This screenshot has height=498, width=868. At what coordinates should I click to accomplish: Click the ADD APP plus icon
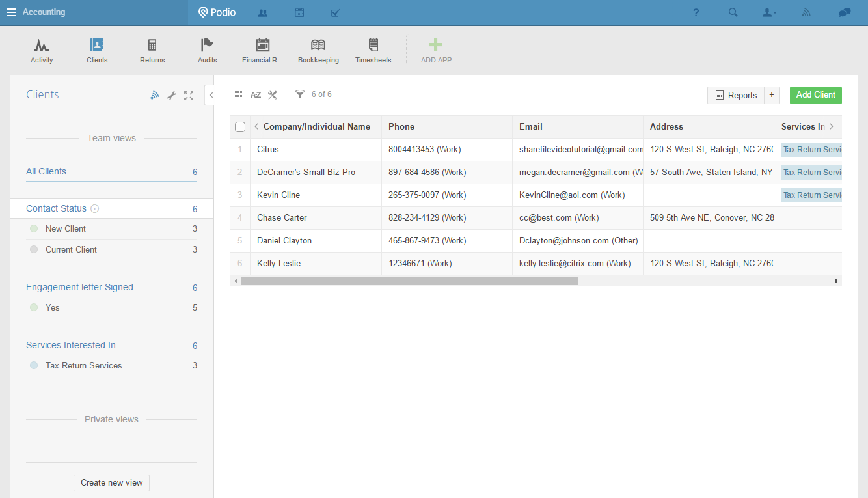click(436, 46)
